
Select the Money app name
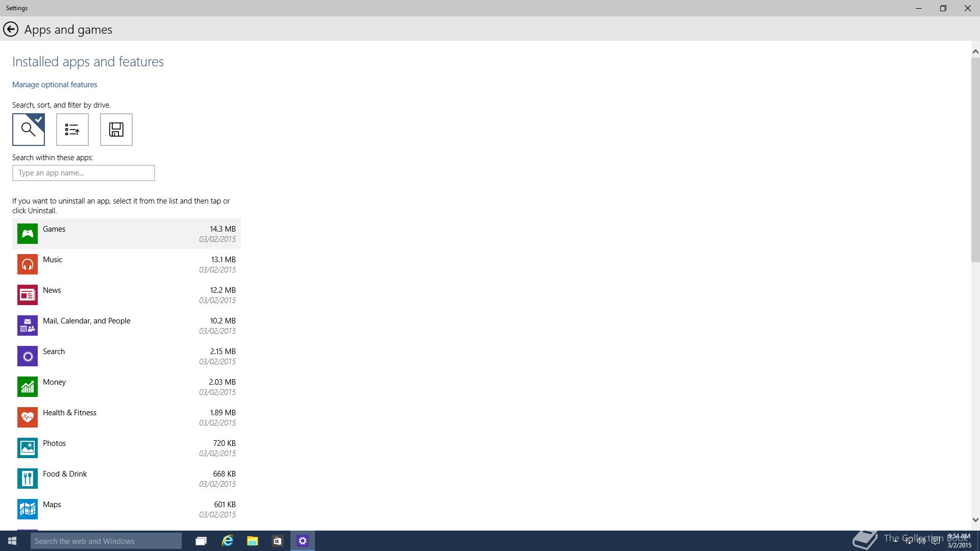tap(54, 382)
